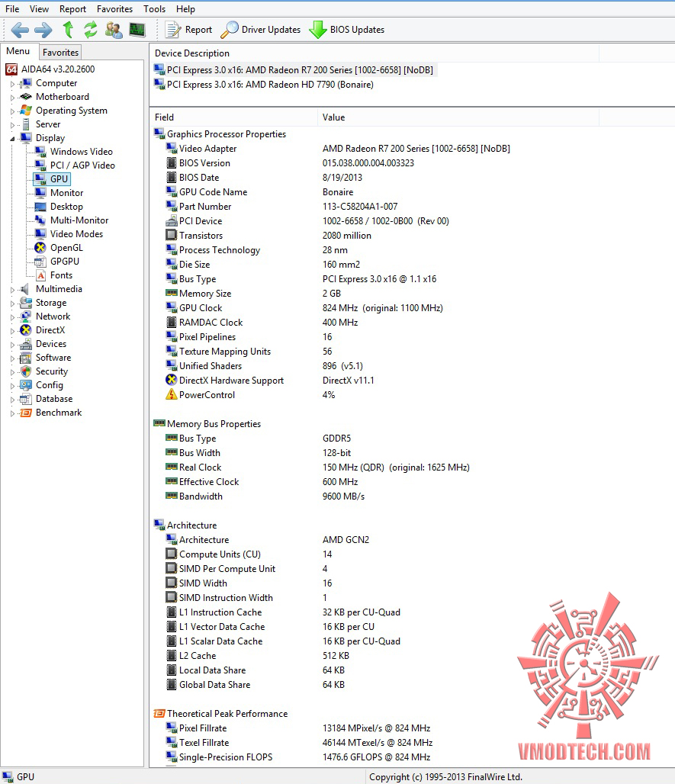Select the PCI / AGP Video item
The height and width of the screenshot is (784, 675).
tap(75, 165)
